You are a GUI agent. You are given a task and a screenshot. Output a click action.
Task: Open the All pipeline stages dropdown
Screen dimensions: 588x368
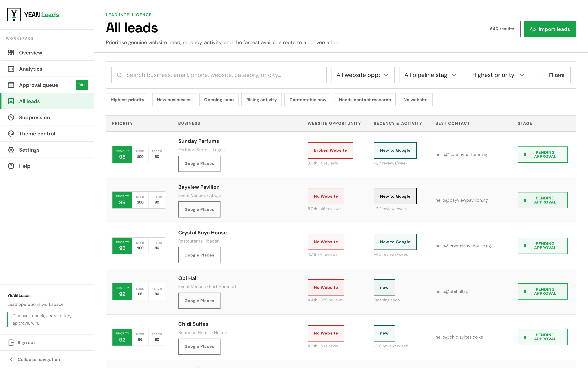click(430, 75)
